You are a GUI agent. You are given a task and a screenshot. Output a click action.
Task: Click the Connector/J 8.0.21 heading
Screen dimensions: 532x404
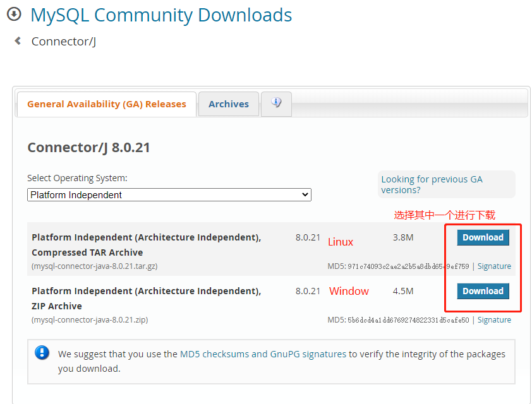(x=88, y=148)
